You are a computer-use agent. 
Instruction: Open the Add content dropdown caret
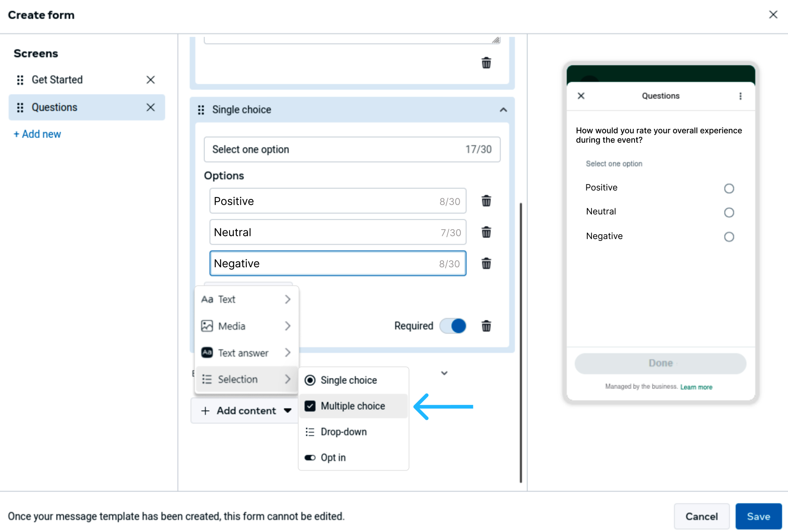tap(288, 411)
